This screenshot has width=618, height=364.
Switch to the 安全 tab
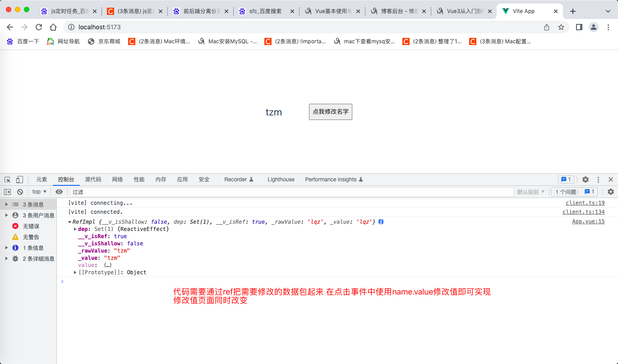point(204,180)
